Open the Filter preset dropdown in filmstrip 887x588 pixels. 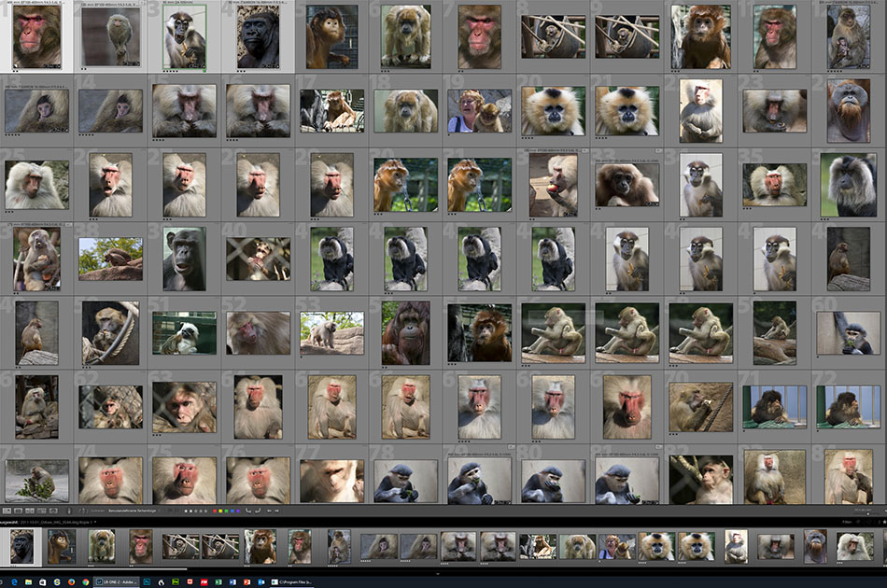coord(847,522)
